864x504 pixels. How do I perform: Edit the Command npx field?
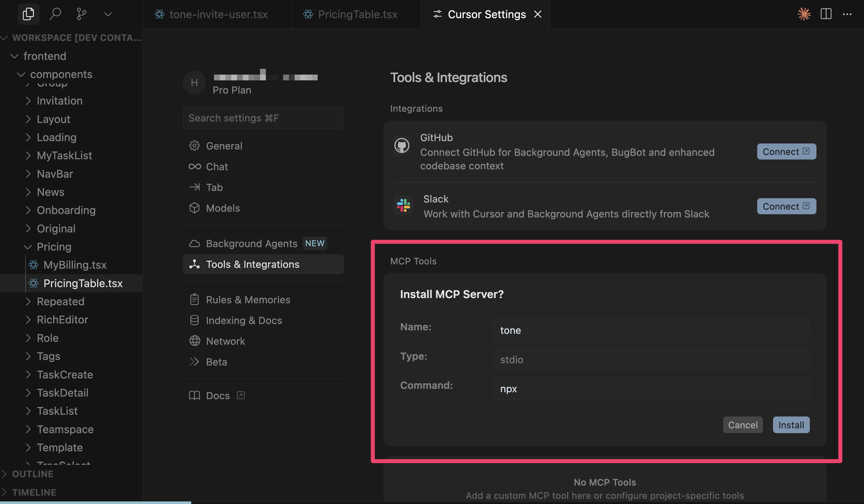coord(651,389)
